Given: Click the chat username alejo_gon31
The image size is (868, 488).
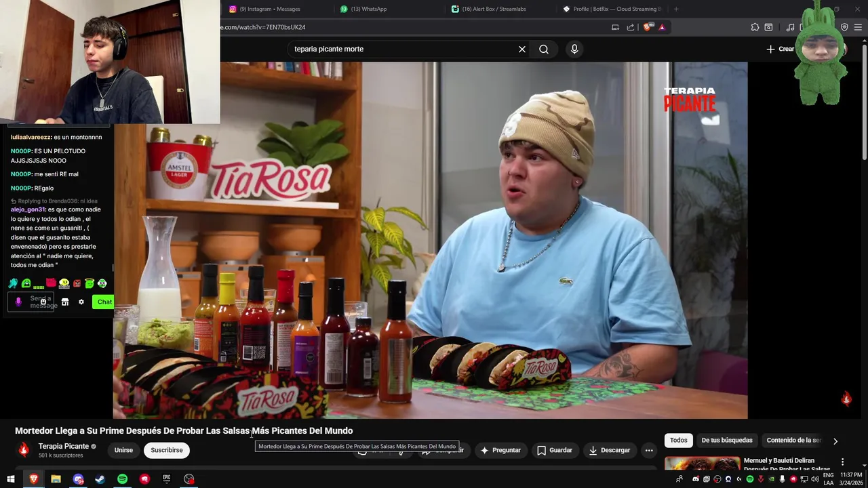Looking at the screenshot, I should click(x=28, y=209).
